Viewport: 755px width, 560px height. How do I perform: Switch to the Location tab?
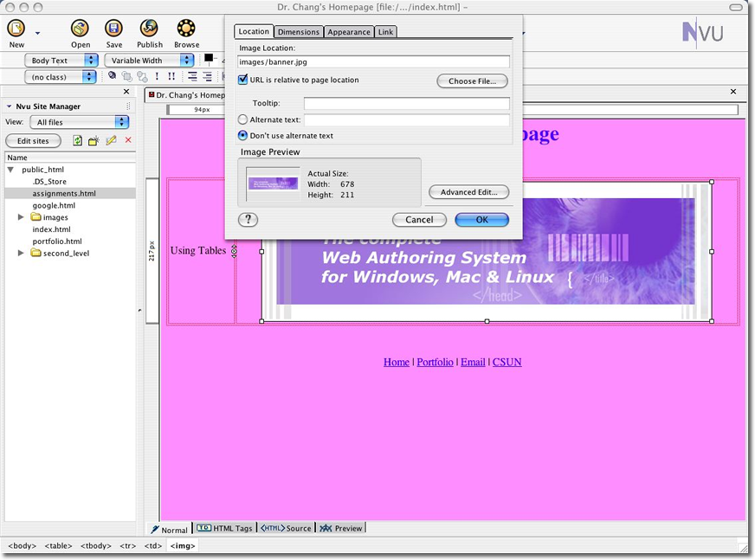coord(254,31)
